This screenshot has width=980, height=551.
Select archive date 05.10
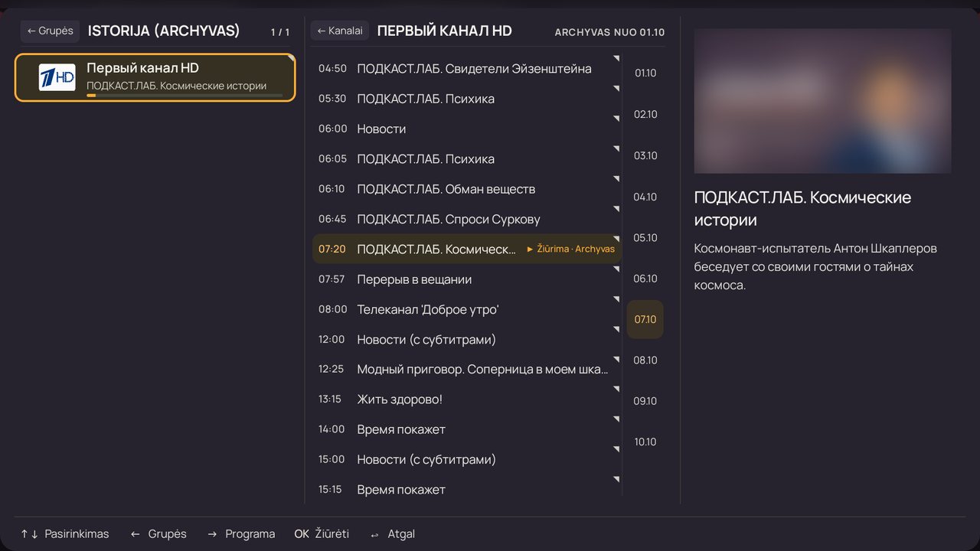coord(645,238)
